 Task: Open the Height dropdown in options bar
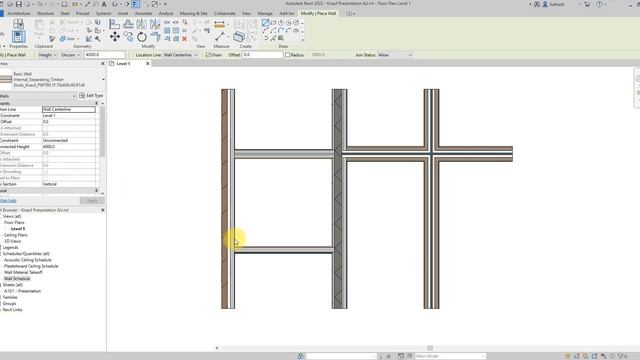click(47, 55)
